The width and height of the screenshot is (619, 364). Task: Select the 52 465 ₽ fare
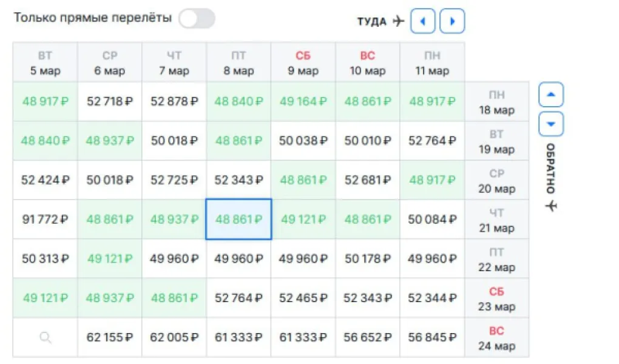pos(303,298)
